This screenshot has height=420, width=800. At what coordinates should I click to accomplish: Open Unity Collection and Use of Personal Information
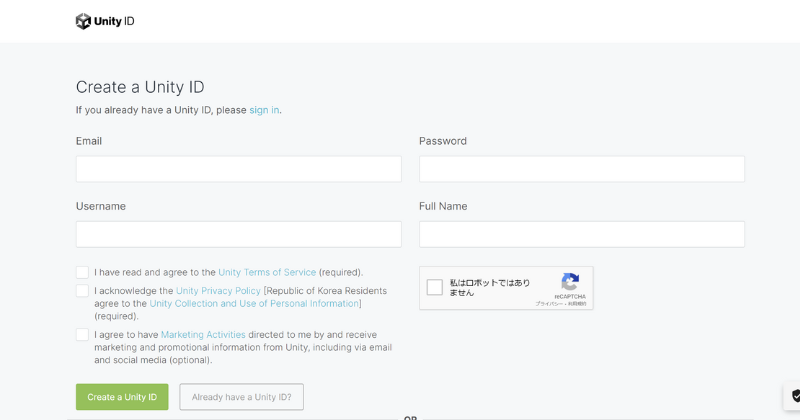coord(254,303)
